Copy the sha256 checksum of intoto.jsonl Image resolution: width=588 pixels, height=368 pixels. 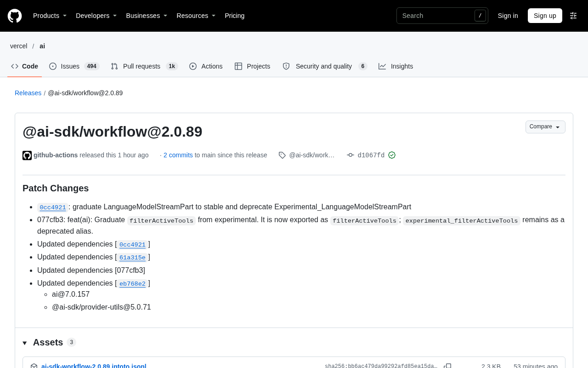(x=447, y=366)
